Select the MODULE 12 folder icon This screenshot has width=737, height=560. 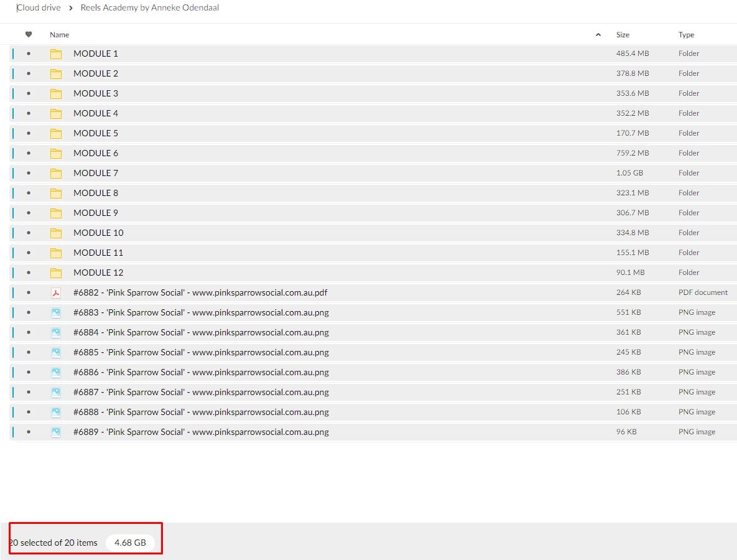[x=56, y=273]
